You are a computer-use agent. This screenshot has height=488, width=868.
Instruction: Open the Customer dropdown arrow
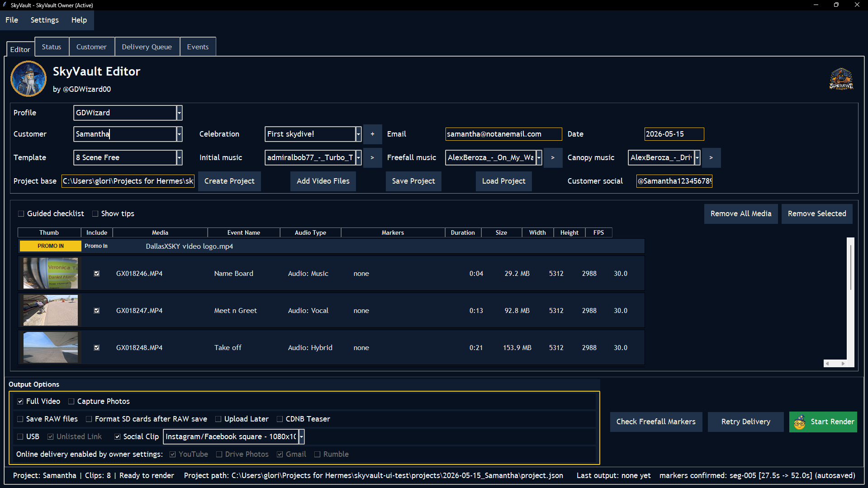[179, 134]
